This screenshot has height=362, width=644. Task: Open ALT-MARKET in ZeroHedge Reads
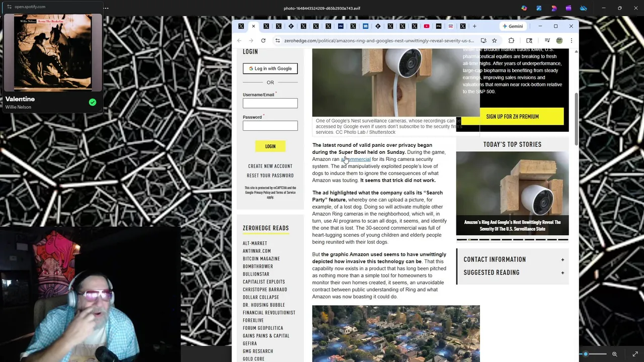255,243
